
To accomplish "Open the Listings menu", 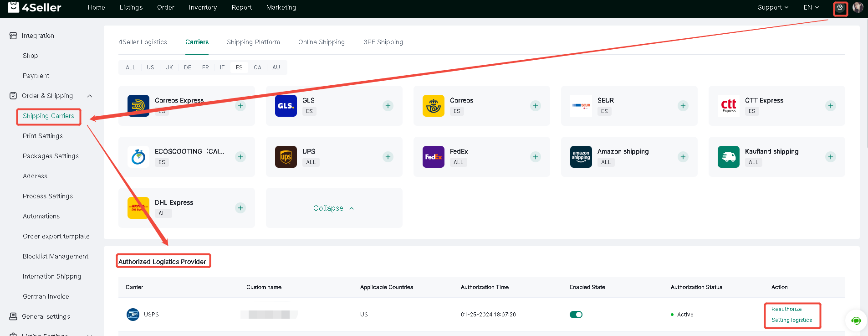I will (131, 7).
